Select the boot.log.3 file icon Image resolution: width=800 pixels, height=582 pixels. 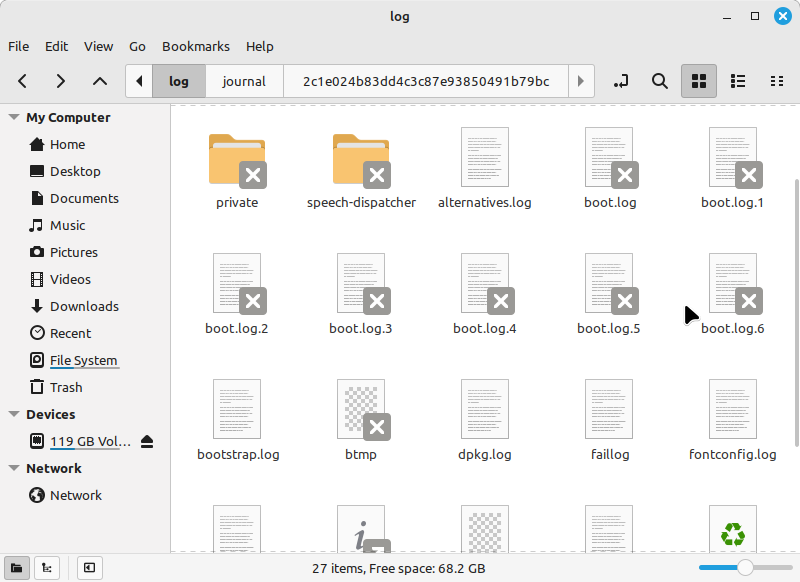362,283
